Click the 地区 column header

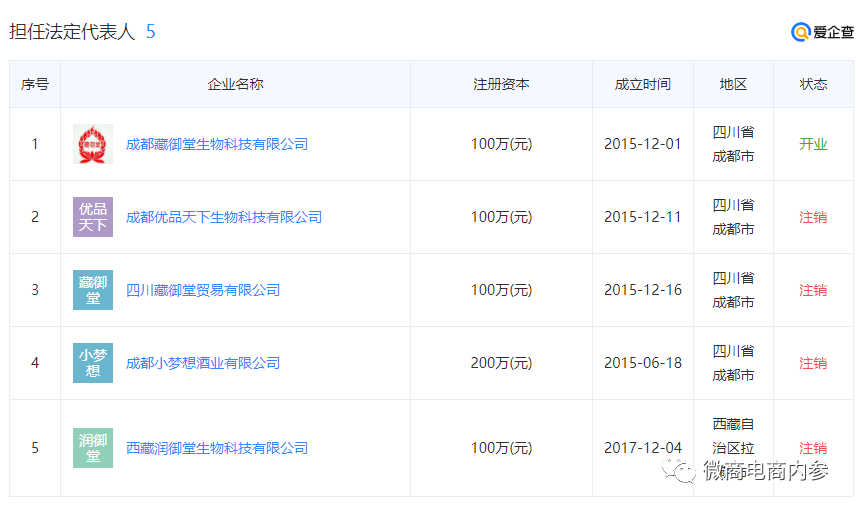point(733,84)
